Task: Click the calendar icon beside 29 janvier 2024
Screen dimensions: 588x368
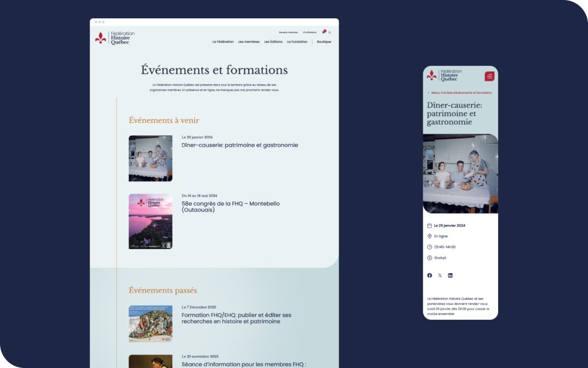Action: tap(429, 226)
